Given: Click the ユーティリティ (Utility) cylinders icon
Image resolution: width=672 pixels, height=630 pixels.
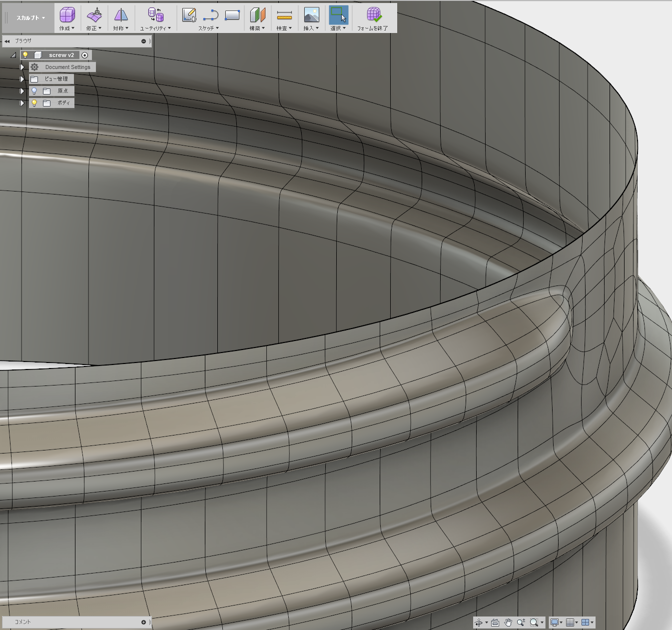Looking at the screenshot, I should (x=155, y=15).
